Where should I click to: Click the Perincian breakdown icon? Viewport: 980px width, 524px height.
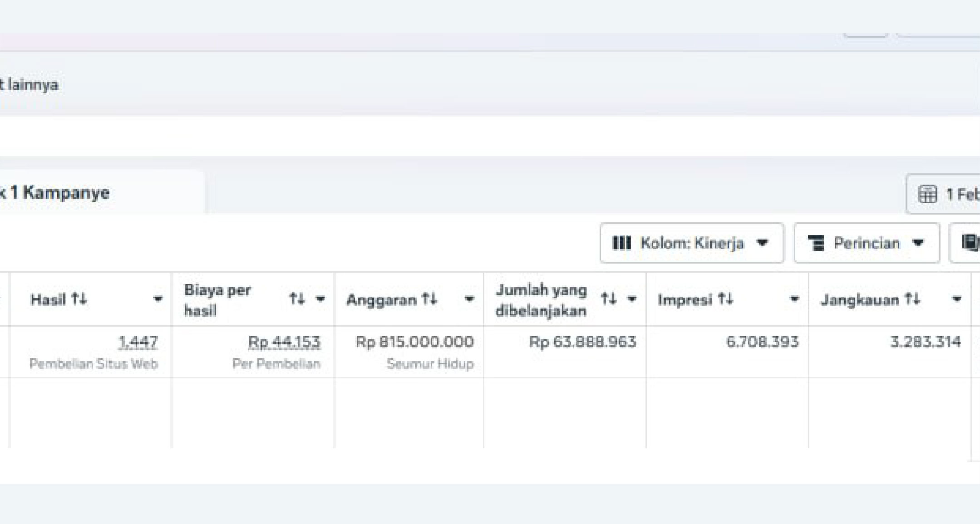pos(816,243)
